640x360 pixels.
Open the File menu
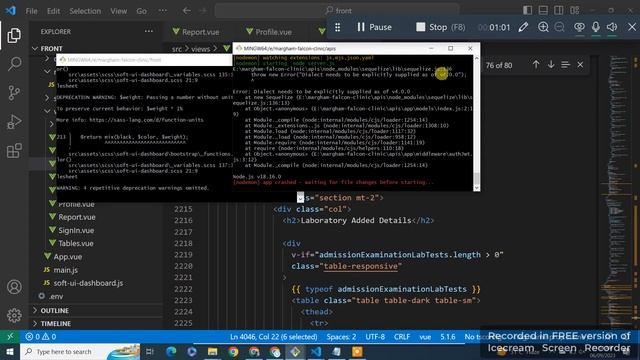coord(31,11)
